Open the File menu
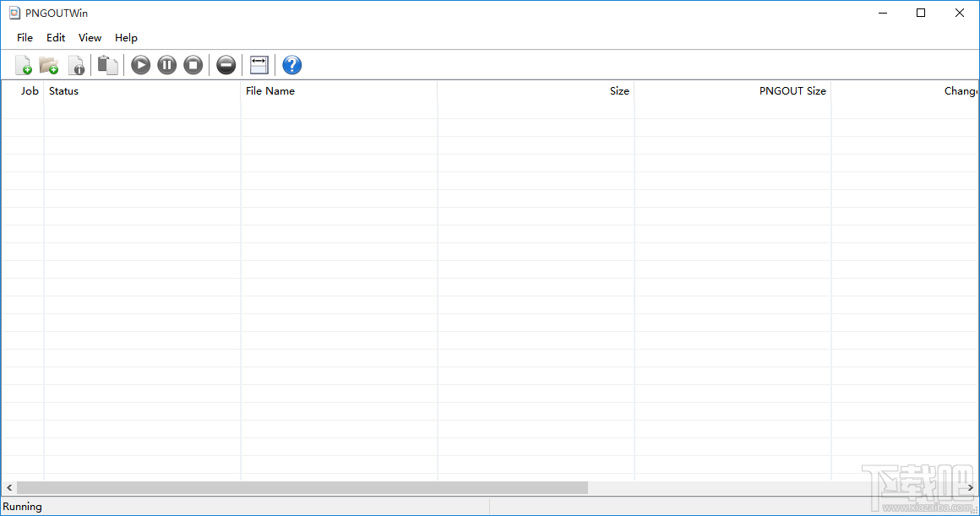The width and height of the screenshot is (980, 516). (x=25, y=38)
